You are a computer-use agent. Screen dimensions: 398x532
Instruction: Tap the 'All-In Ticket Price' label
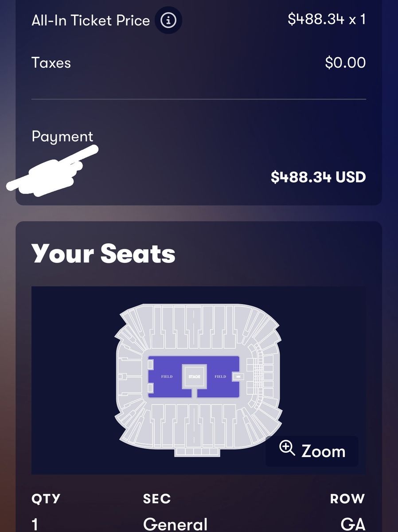[x=91, y=20]
